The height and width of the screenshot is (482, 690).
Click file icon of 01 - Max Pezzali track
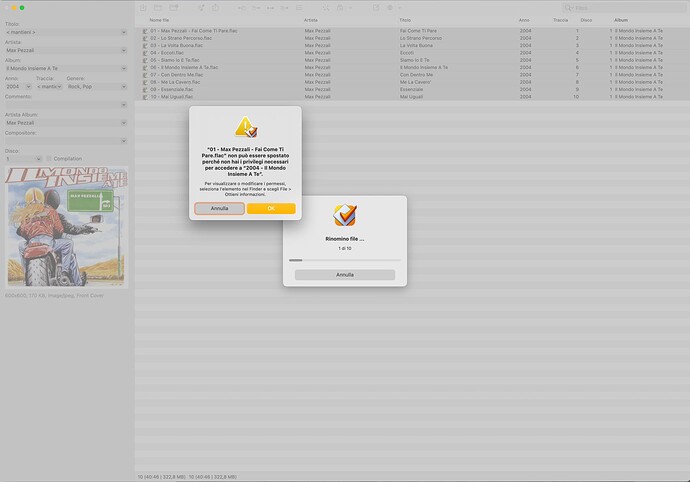[x=145, y=31]
